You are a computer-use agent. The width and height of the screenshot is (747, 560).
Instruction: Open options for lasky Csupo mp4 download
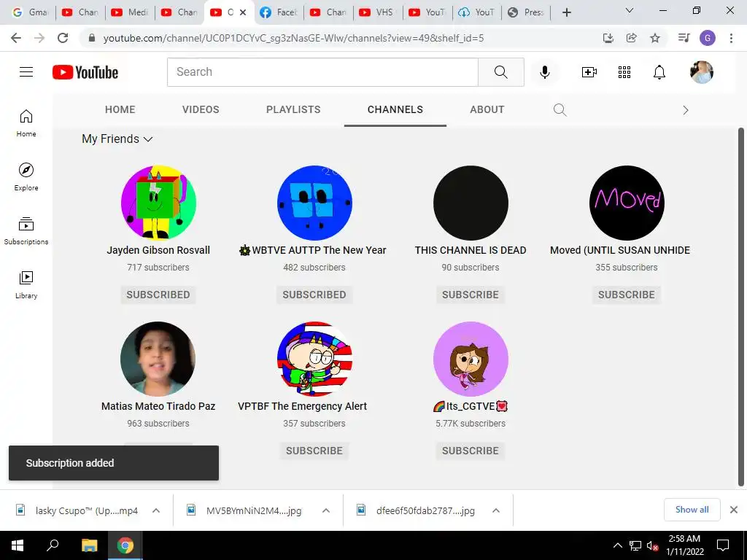156,510
